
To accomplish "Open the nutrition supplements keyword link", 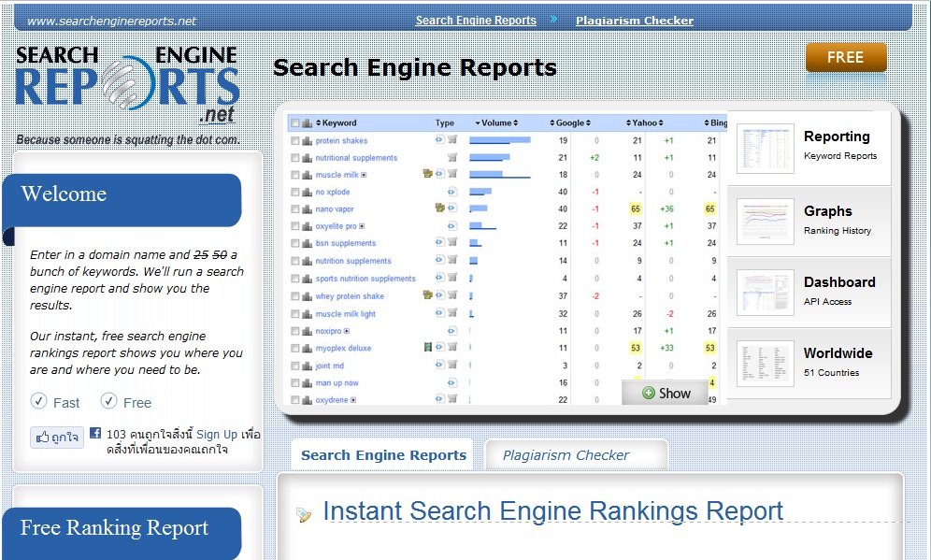I will (353, 261).
